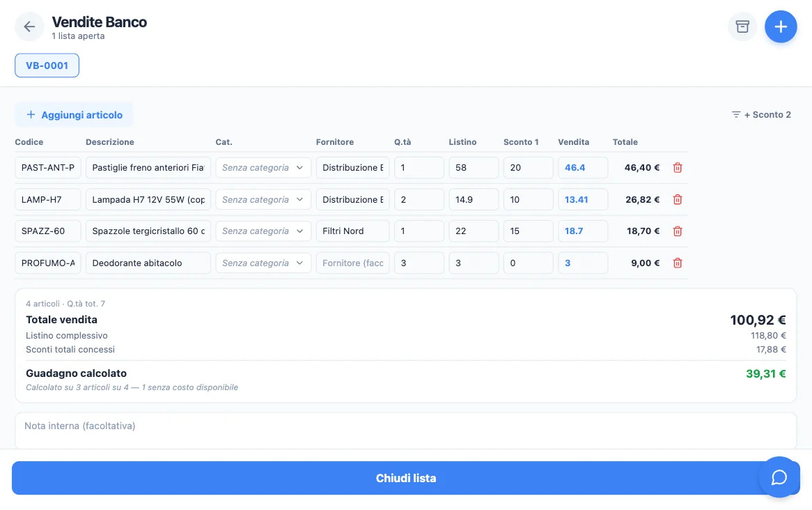Expand category dropdown for Lampada H7 row
Screen dimensions: 812x510
[x=263, y=199]
